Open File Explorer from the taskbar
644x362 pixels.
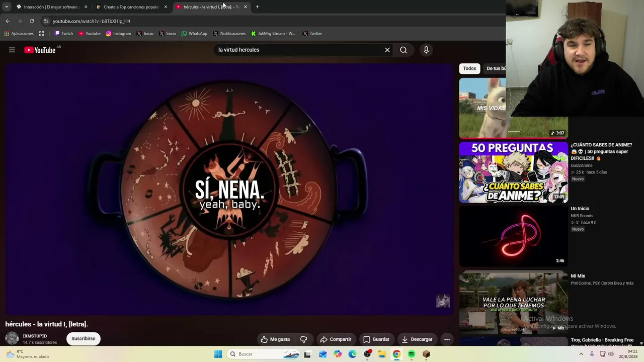(382, 354)
